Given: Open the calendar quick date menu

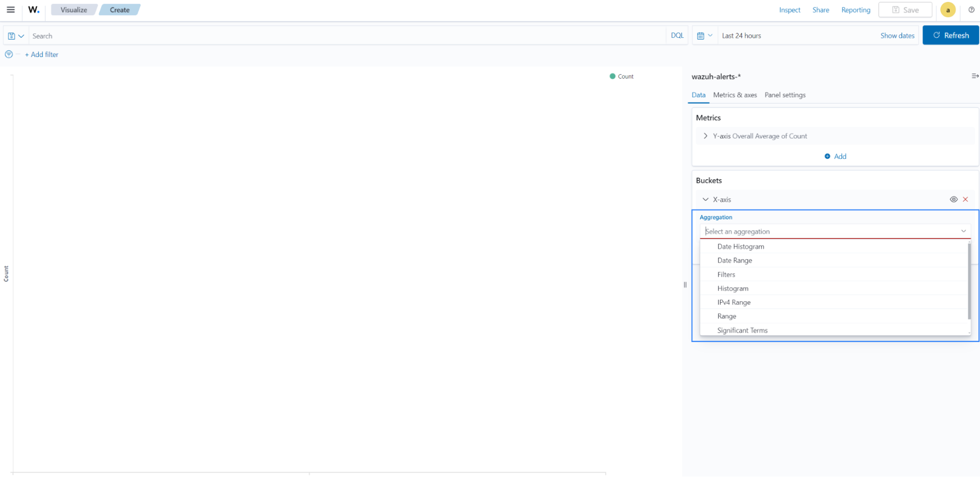Looking at the screenshot, I should coord(704,36).
